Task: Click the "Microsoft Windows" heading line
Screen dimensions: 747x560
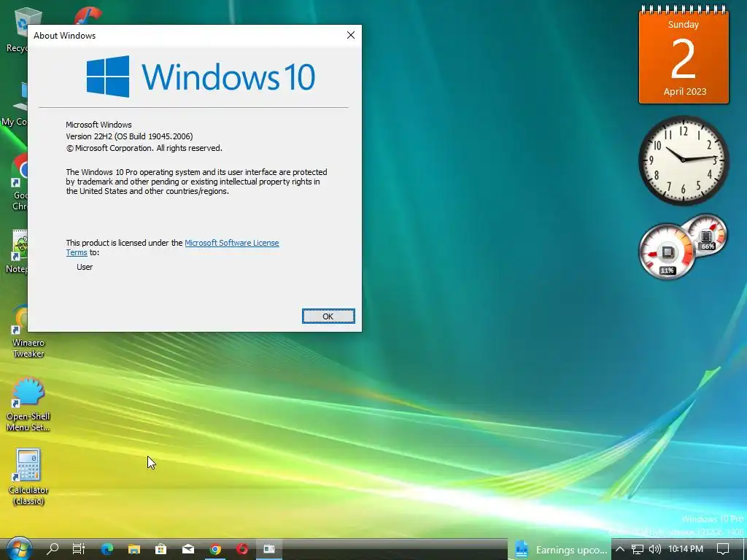Action: pyautogui.click(x=98, y=125)
